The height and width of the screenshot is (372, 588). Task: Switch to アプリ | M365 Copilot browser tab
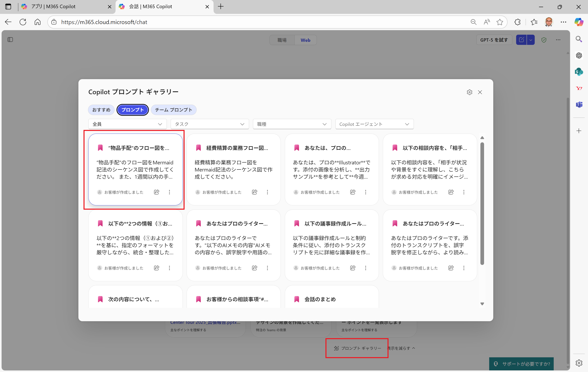click(x=53, y=7)
